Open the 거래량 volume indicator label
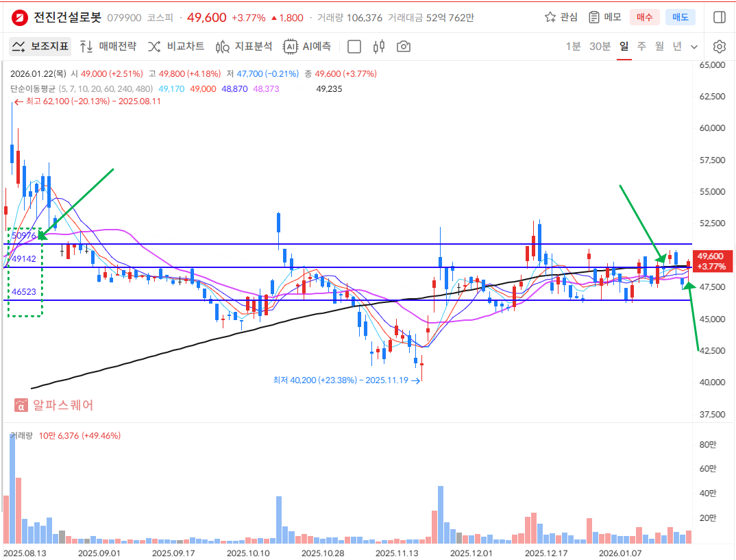This screenshot has height=560, width=736. (x=21, y=435)
